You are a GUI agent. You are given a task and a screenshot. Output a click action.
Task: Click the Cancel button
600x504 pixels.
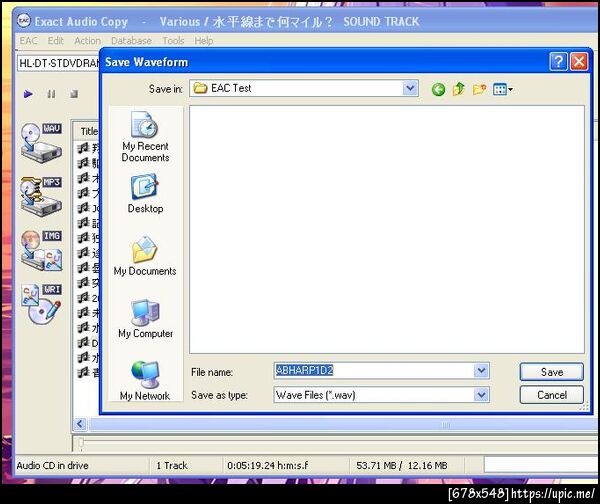click(x=551, y=395)
